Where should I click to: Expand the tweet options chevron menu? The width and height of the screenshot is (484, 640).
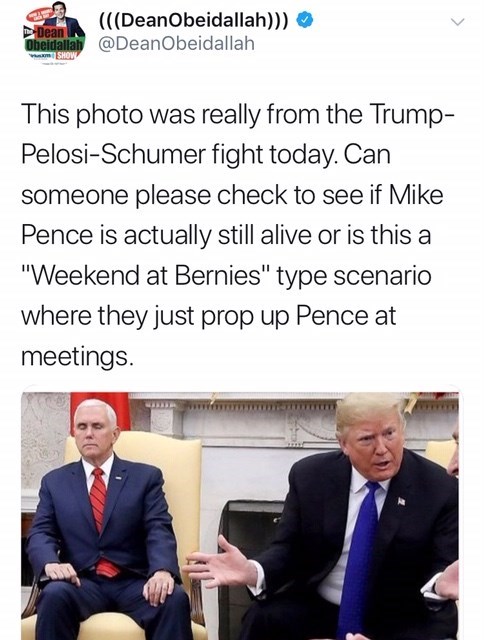(459, 22)
